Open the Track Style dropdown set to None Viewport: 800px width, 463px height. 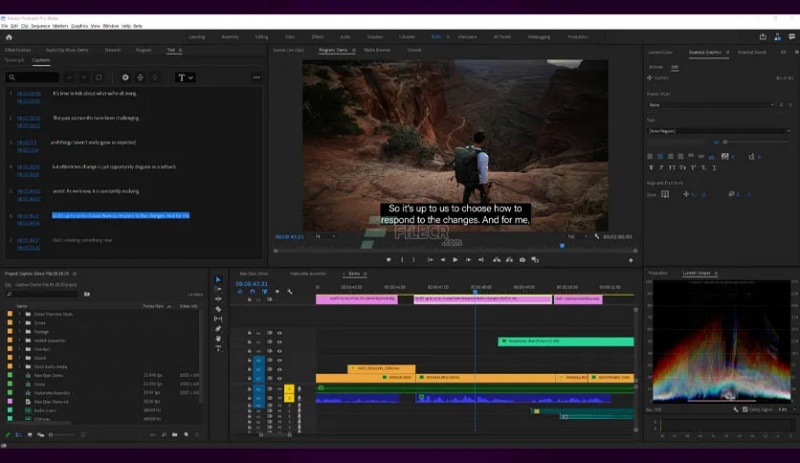click(711, 105)
